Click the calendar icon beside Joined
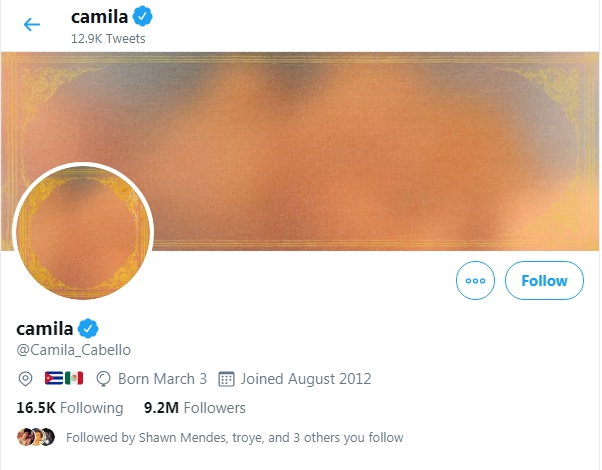 pyautogui.click(x=226, y=379)
